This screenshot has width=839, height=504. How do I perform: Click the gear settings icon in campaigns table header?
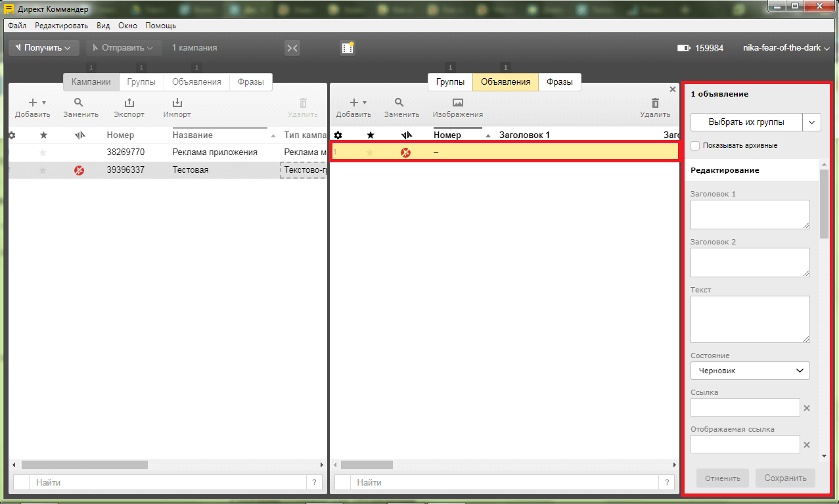tap(12, 135)
